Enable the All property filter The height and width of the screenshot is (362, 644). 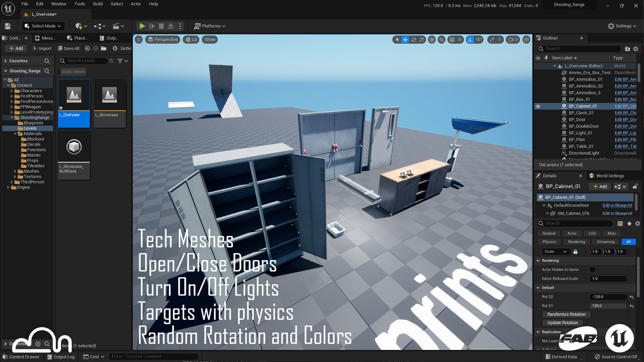(629, 242)
